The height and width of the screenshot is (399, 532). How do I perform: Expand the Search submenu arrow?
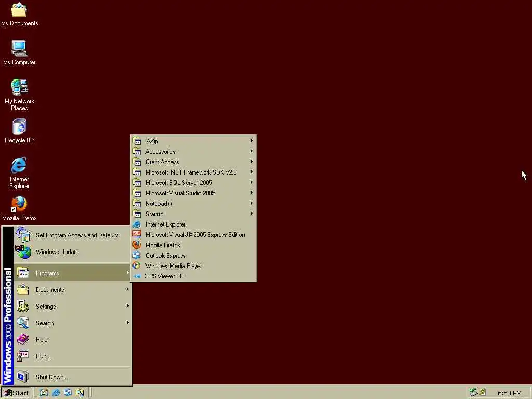127,323
